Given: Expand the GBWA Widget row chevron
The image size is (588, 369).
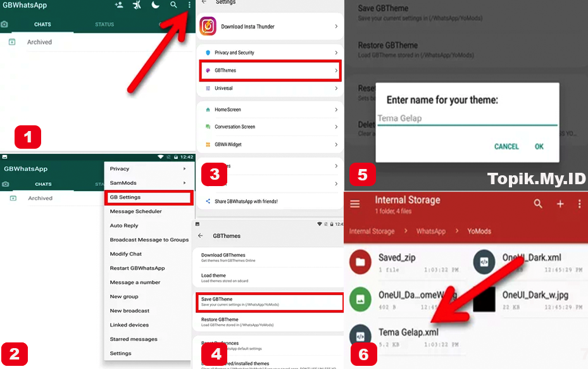Looking at the screenshot, I should (x=336, y=144).
